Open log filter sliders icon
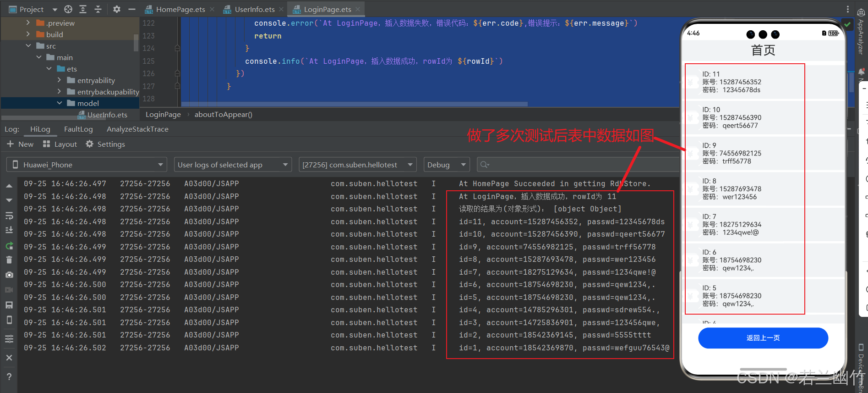868x393 pixels. (9, 339)
